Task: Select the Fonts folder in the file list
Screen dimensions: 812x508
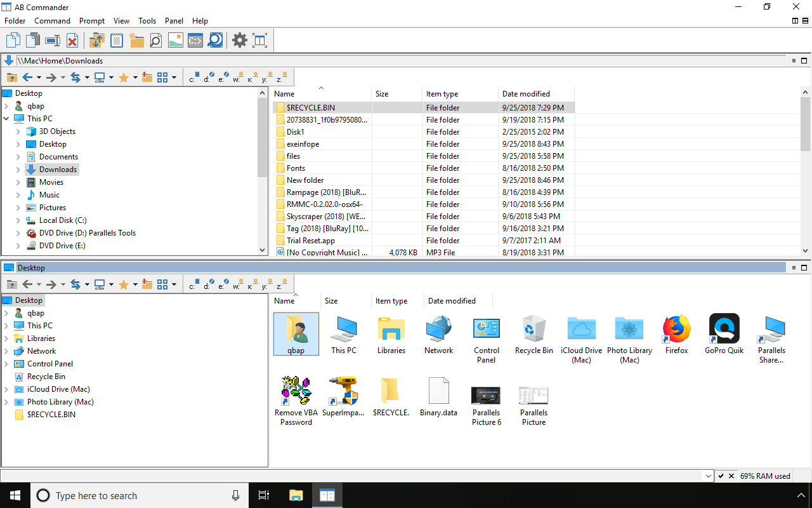Action: tap(296, 168)
